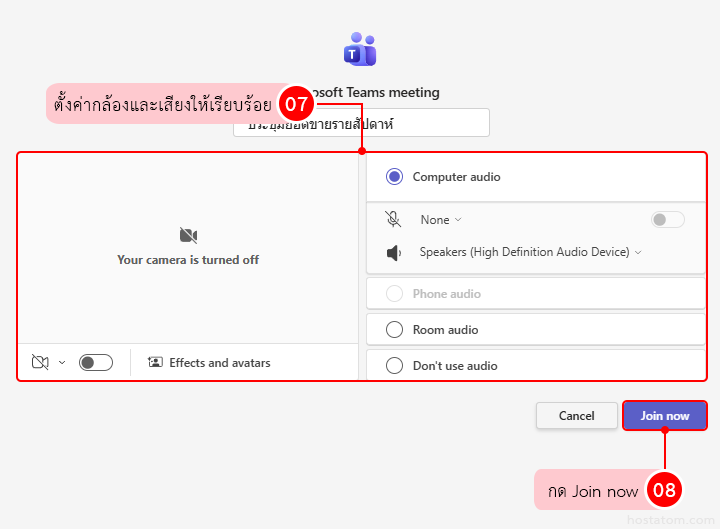
Task: Open the camera device dropdown chevron
Action: [62, 363]
